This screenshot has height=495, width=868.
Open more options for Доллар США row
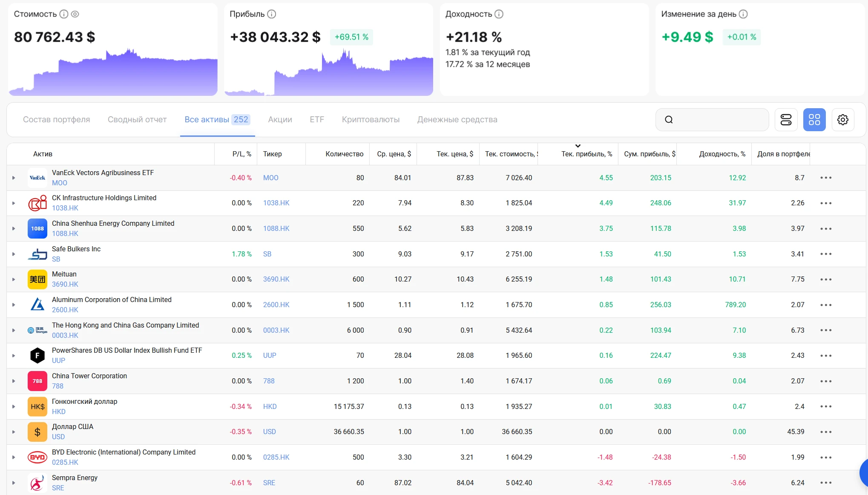826,432
